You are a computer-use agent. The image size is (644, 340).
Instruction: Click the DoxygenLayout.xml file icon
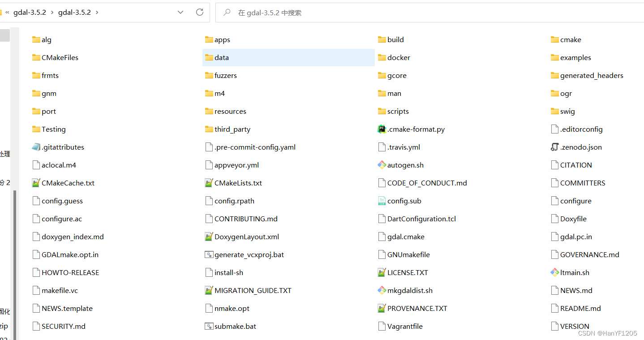point(209,237)
